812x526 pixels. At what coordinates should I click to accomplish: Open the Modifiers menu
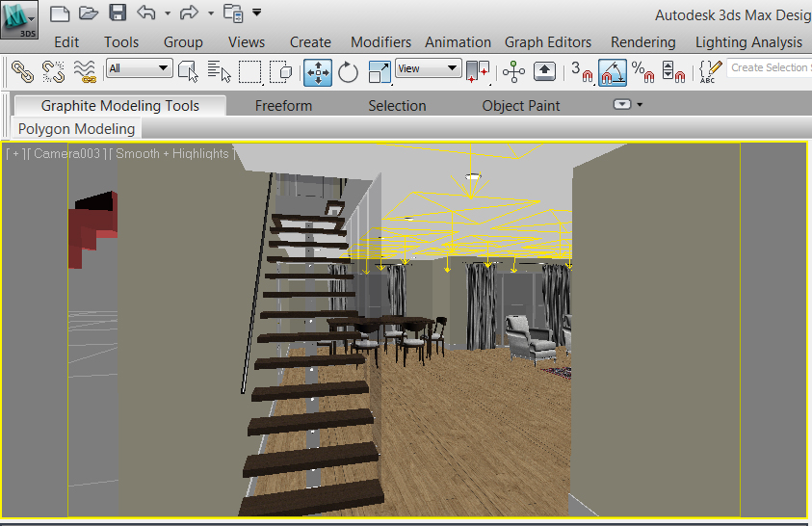tap(380, 42)
